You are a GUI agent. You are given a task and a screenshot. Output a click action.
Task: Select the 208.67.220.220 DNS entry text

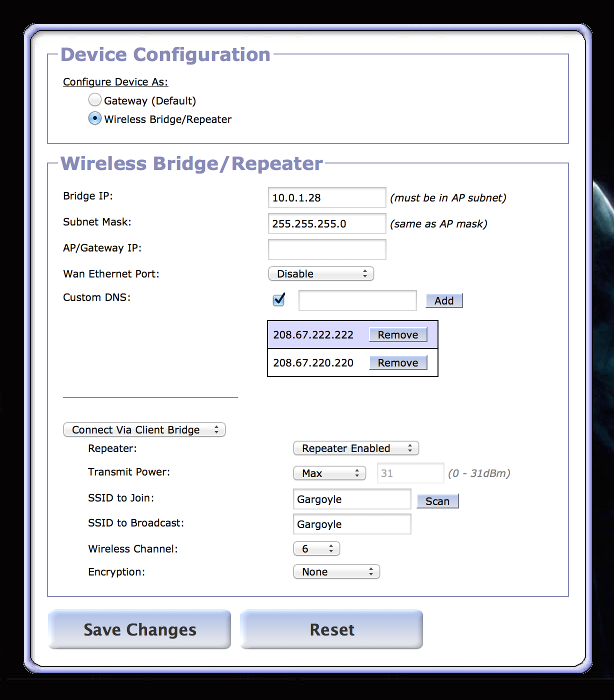pos(313,362)
